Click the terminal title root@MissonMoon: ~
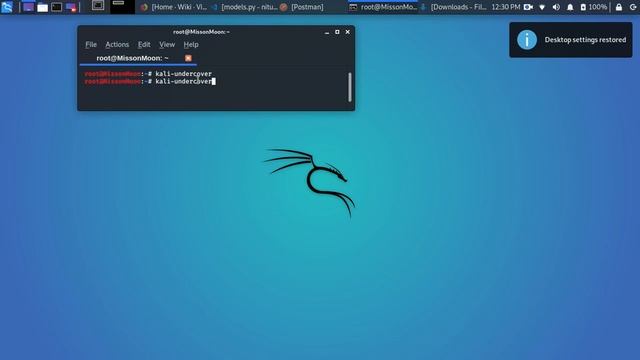The width and height of the screenshot is (640, 360). (x=201, y=32)
